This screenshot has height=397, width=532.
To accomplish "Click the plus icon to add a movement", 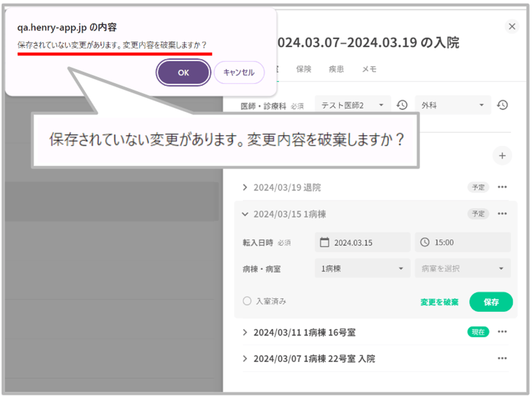I will 502,156.
